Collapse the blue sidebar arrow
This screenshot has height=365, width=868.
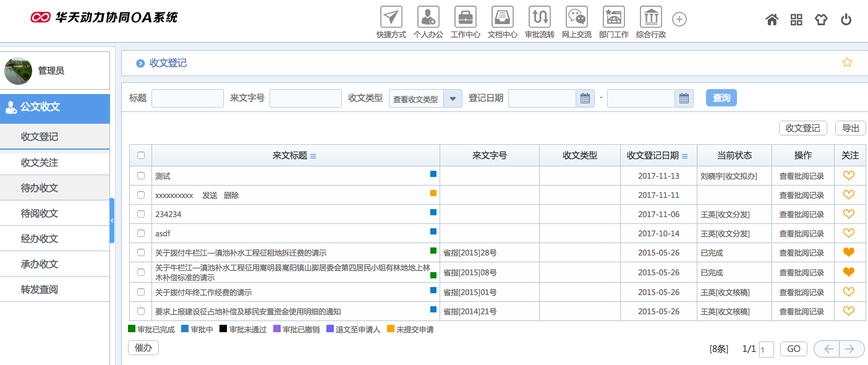pos(112,219)
